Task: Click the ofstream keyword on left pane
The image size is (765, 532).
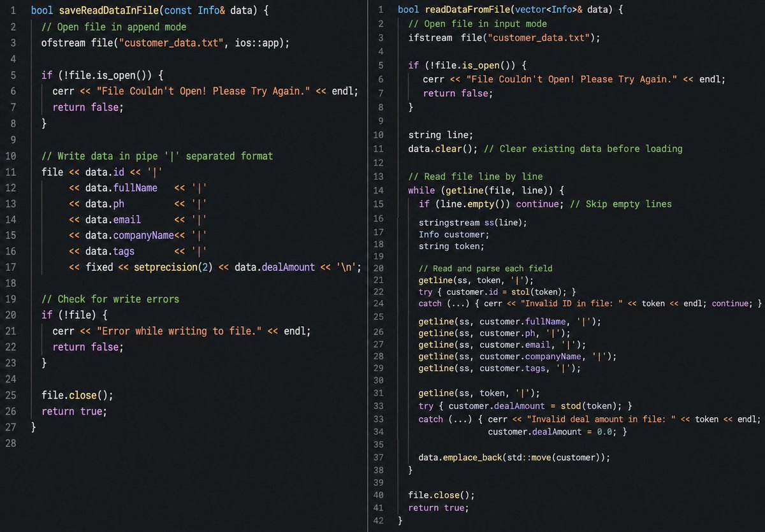Action: 63,43
